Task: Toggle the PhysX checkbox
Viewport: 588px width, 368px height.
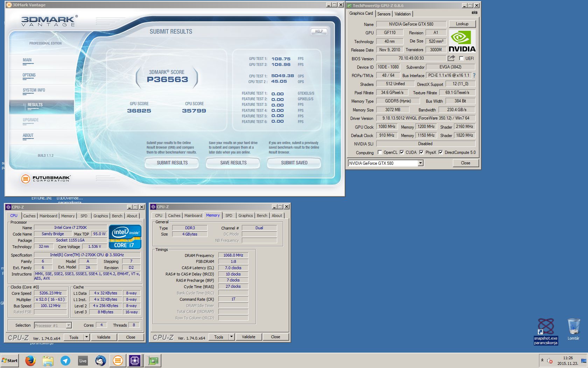Action: (421, 152)
